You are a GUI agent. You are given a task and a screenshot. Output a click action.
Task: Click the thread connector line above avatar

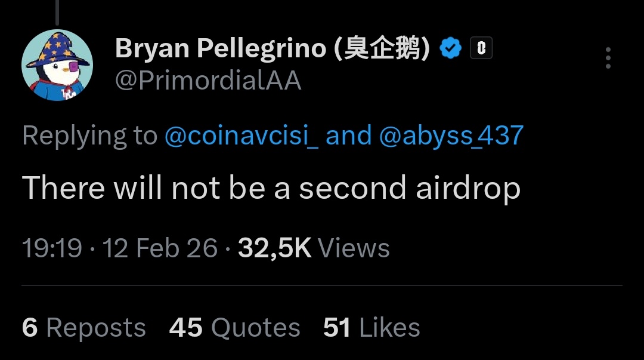pos(58,12)
